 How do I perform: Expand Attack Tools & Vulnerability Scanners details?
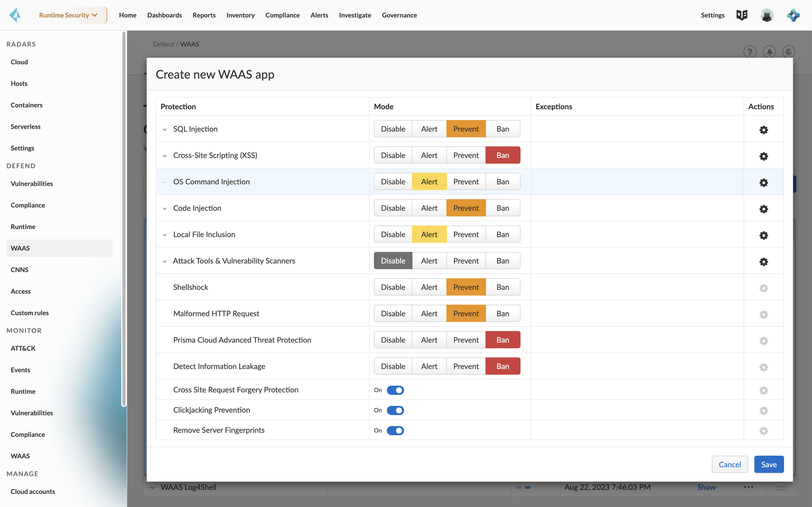pyautogui.click(x=164, y=261)
